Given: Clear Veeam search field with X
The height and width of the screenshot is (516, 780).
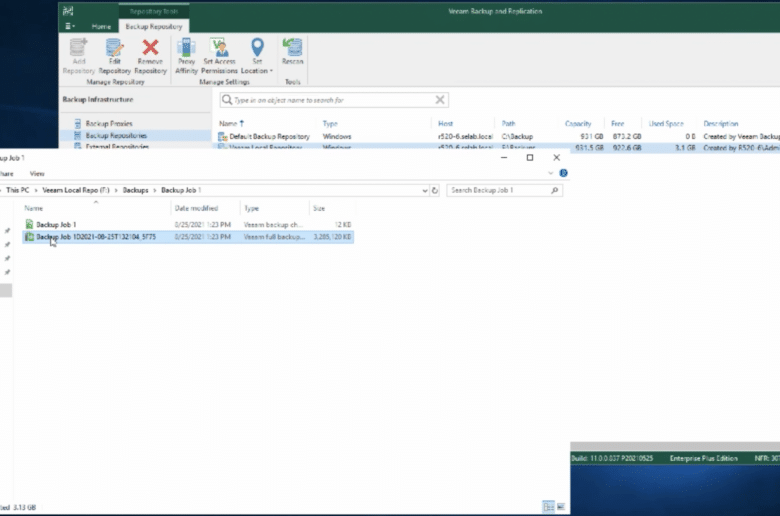Looking at the screenshot, I should [440, 100].
